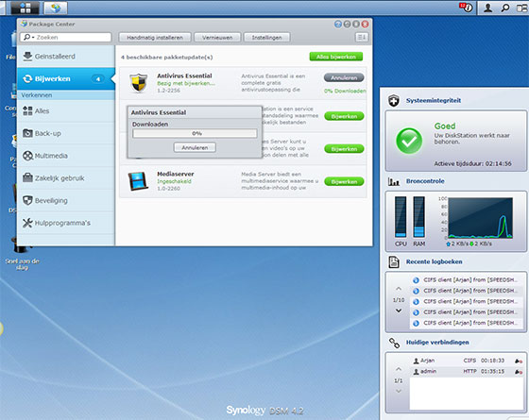
Task: Open the Snel aan de slag desktop icon
Action: [22, 253]
